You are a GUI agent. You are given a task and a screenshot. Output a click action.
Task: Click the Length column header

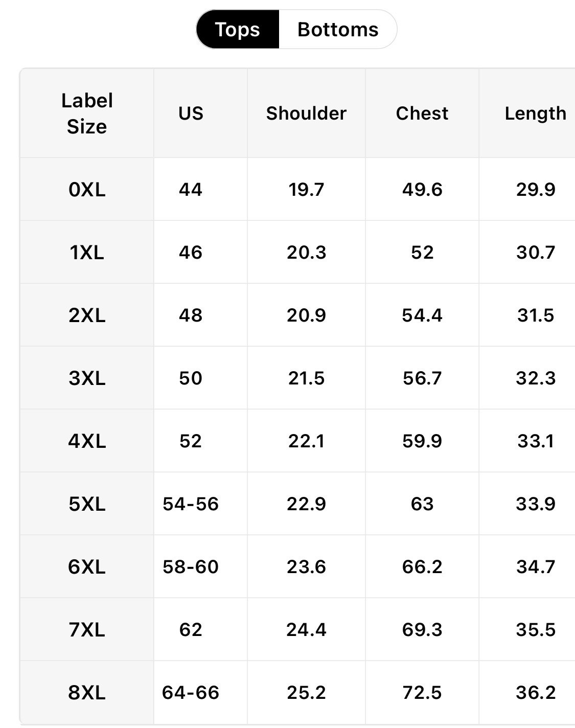click(535, 113)
